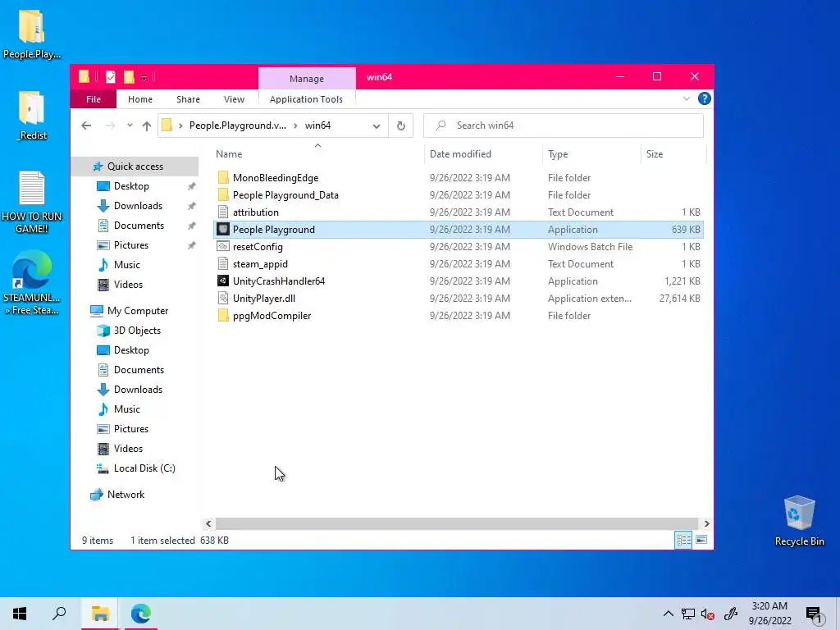Open the File menu
The width and height of the screenshot is (840, 630).
[x=94, y=99]
